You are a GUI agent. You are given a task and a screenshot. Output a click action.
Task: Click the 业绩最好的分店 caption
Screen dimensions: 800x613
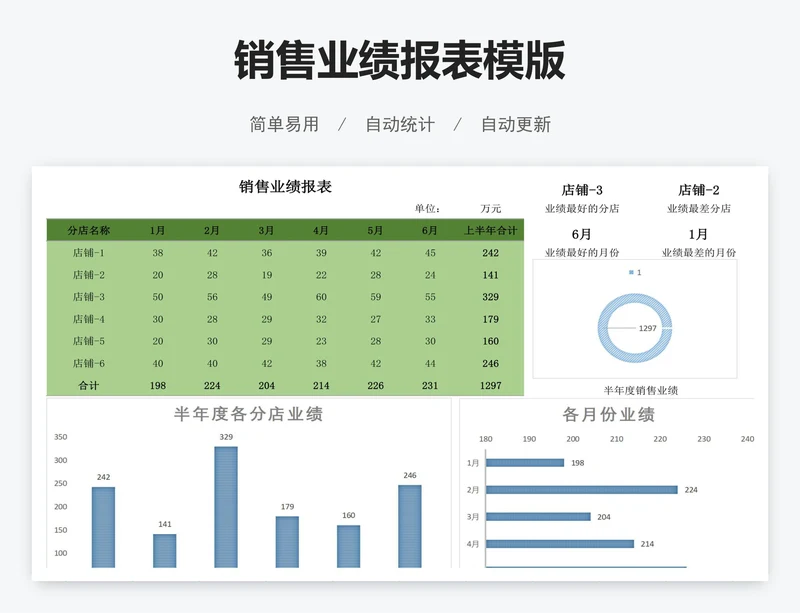point(582,208)
